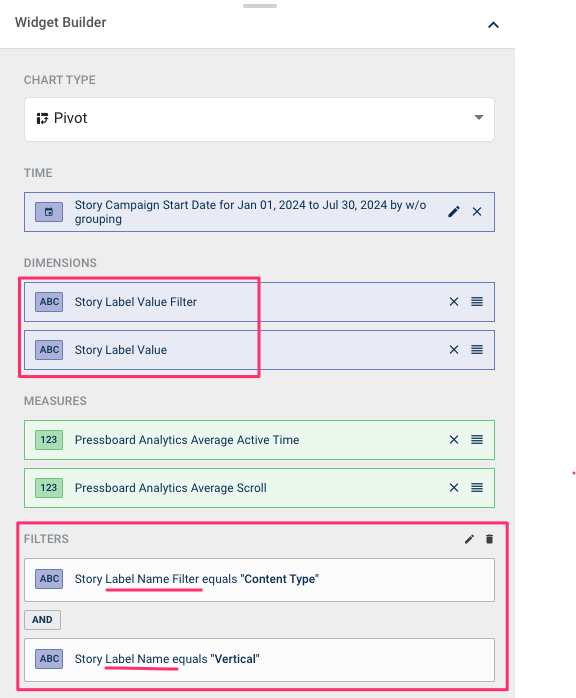The width and height of the screenshot is (576, 698).
Task: Click ABC icon of Content Type filter
Action: pos(49,579)
